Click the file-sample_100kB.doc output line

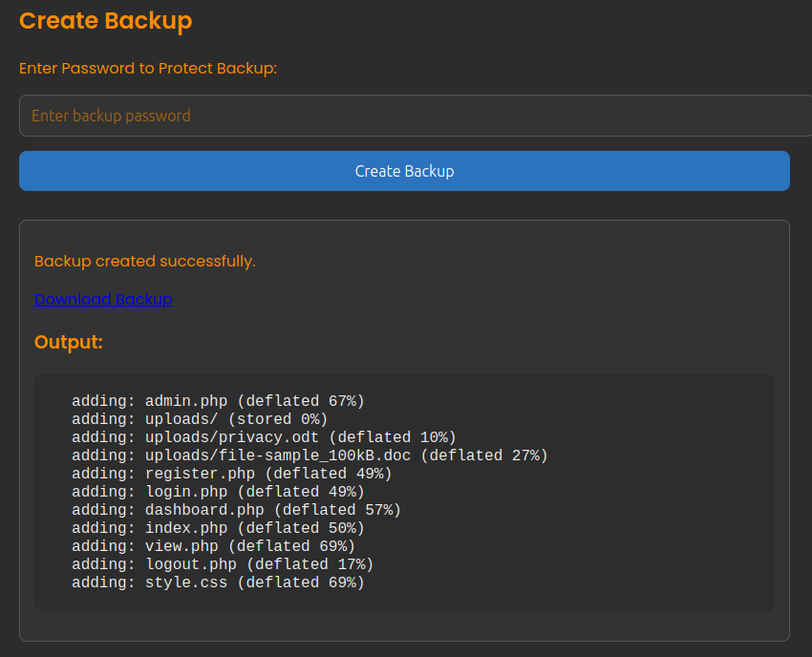click(310, 456)
